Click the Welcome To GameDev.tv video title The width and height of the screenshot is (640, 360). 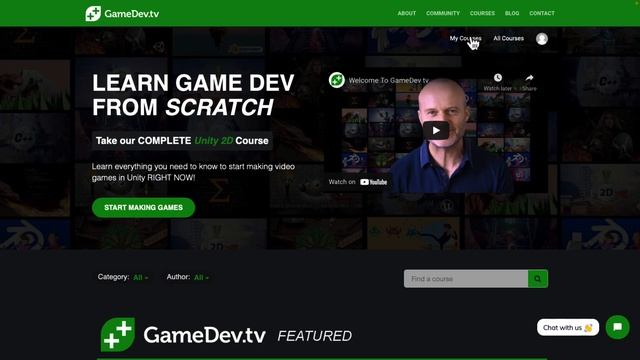(389, 80)
